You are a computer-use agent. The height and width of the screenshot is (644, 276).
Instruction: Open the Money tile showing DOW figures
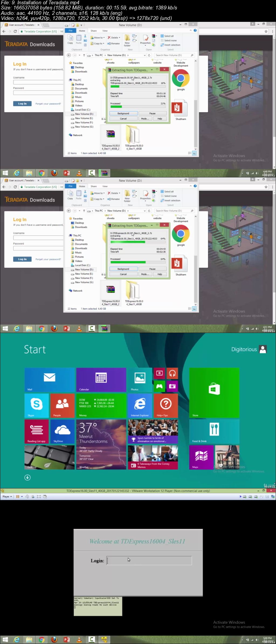[101, 405]
